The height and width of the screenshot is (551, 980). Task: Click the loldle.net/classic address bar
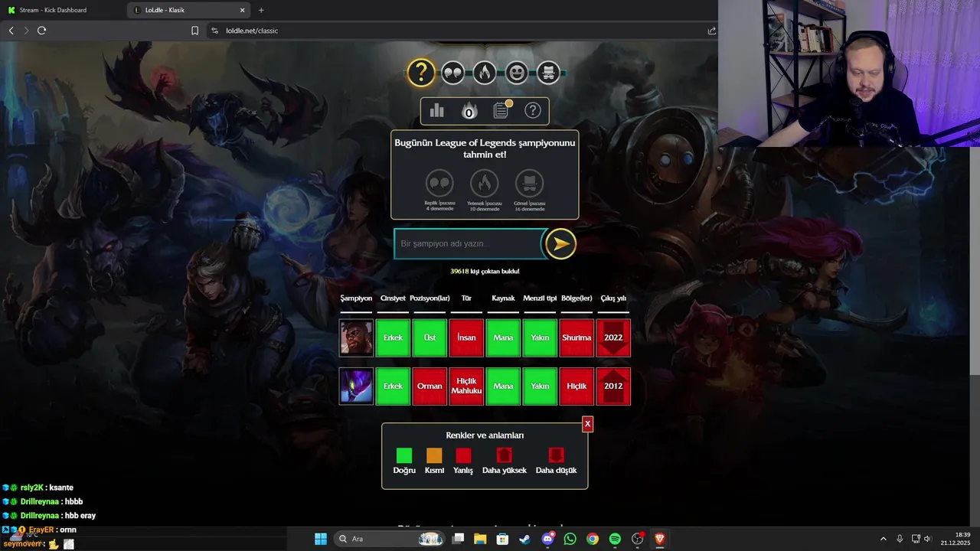[x=459, y=31]
